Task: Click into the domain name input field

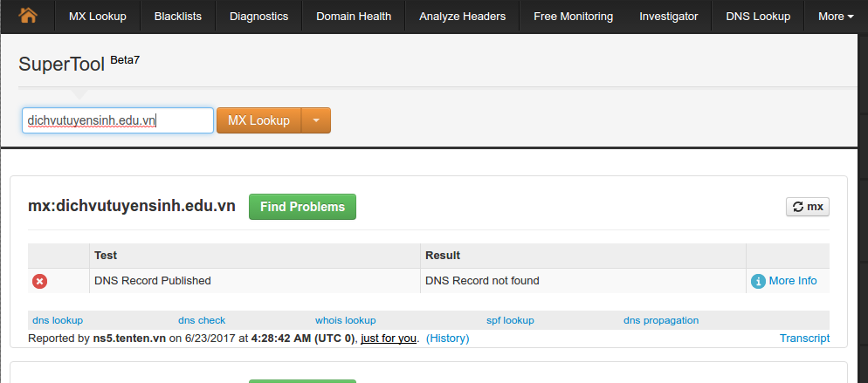Action: 117,120
